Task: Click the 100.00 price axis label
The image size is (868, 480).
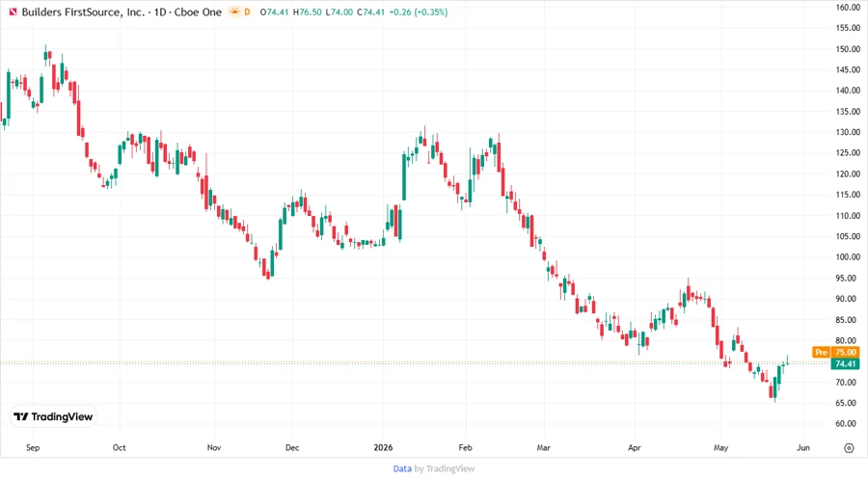Action: [x=848, y=257]
